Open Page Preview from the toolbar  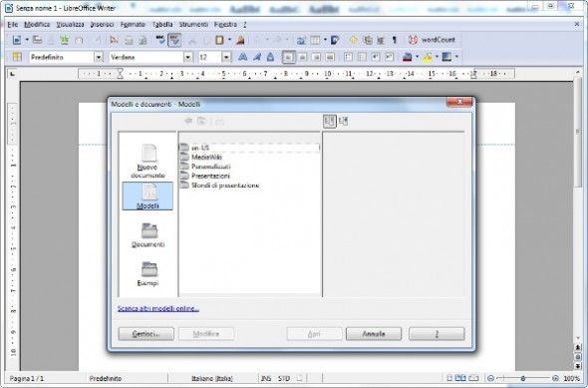click(143, 40)
